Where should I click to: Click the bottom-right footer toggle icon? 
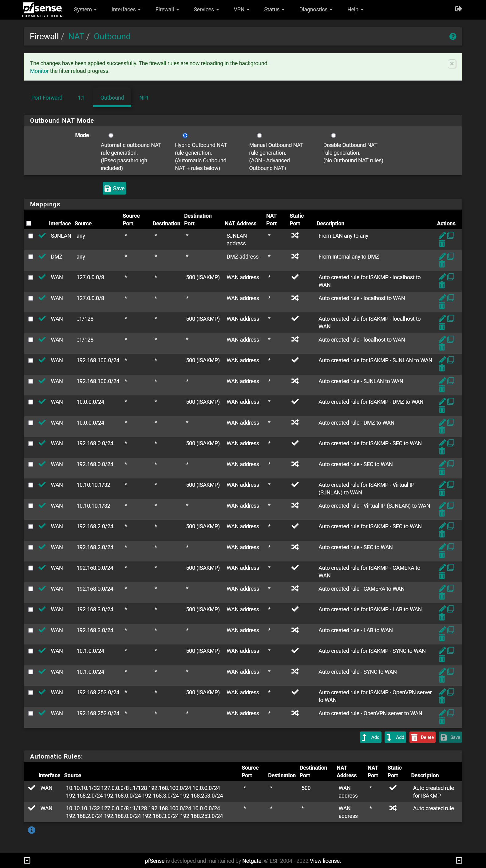(x=459, y=860)
